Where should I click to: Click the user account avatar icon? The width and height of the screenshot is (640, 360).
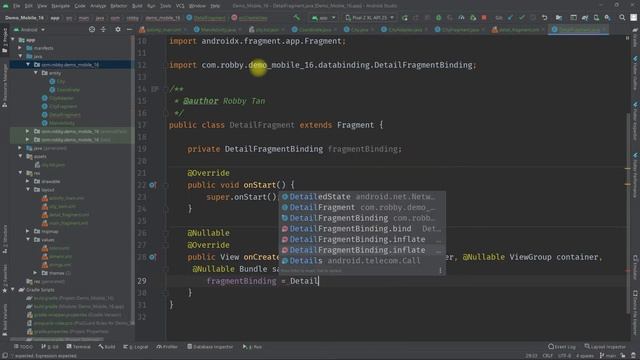click(x=633, y=18)
